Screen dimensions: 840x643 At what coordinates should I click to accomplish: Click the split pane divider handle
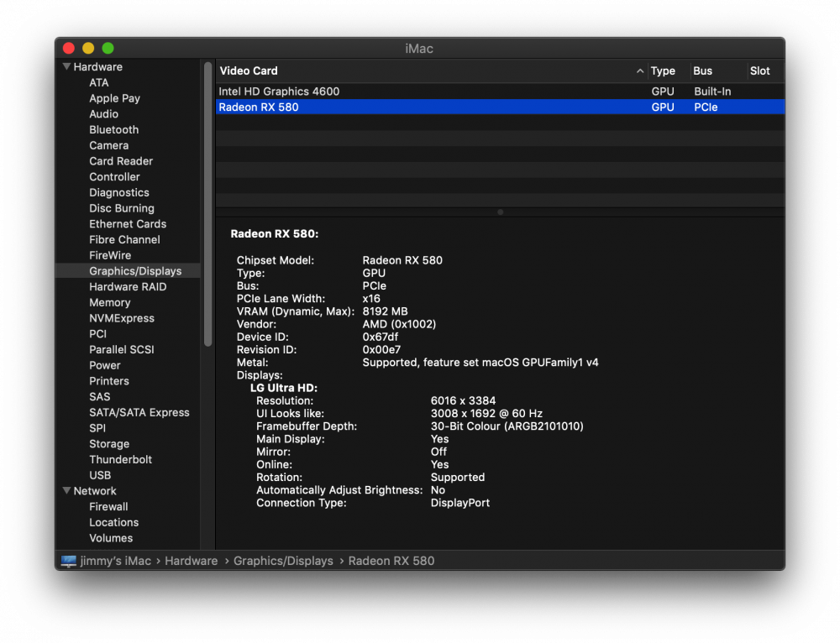click(x=501, y=212)
